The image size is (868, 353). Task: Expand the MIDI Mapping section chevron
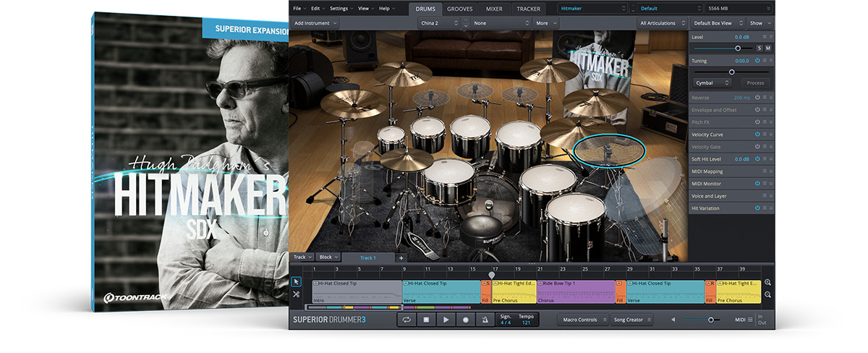(x=771, y=171)
